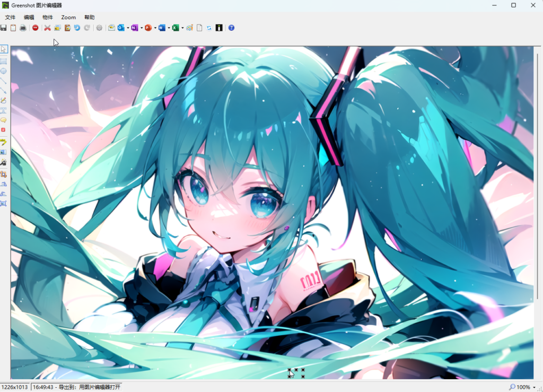Add a red counter label

click(x=4, y=130)
